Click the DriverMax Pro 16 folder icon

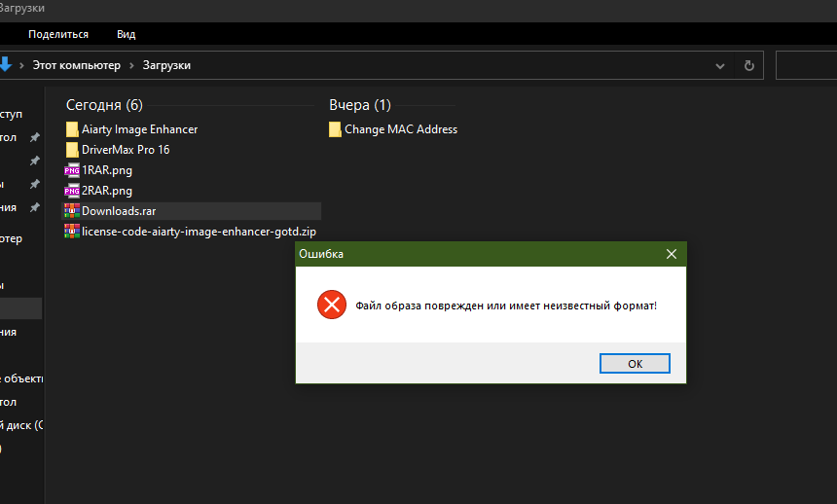tap(72, 150)
